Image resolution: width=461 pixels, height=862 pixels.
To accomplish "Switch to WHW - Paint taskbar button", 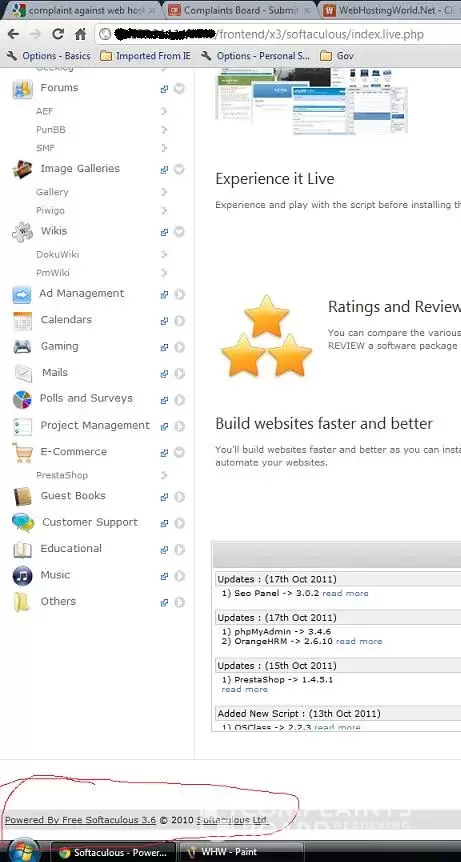I will [241, 852].
